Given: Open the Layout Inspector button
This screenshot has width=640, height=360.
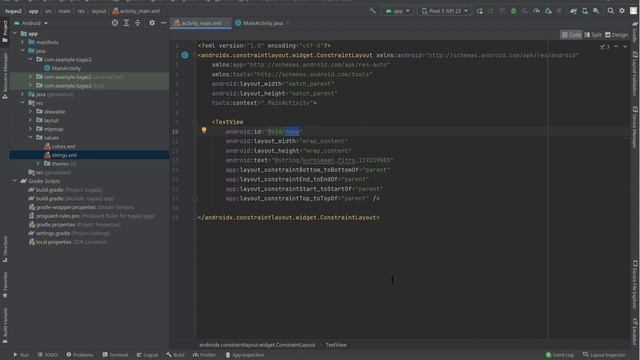Looking at the screenshot, I should point(605,355).
